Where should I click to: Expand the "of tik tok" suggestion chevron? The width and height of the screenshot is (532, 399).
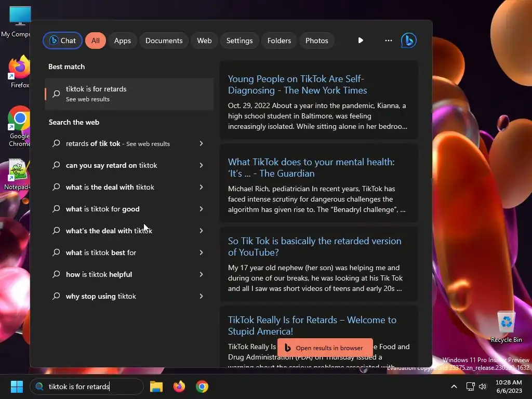click(x=201, y=143)
